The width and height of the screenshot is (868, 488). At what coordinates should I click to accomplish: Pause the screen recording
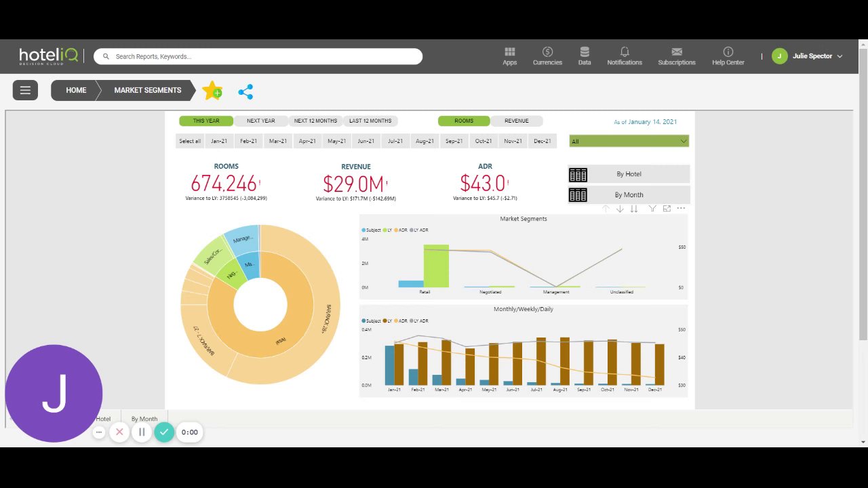click(x=142, y=432)
